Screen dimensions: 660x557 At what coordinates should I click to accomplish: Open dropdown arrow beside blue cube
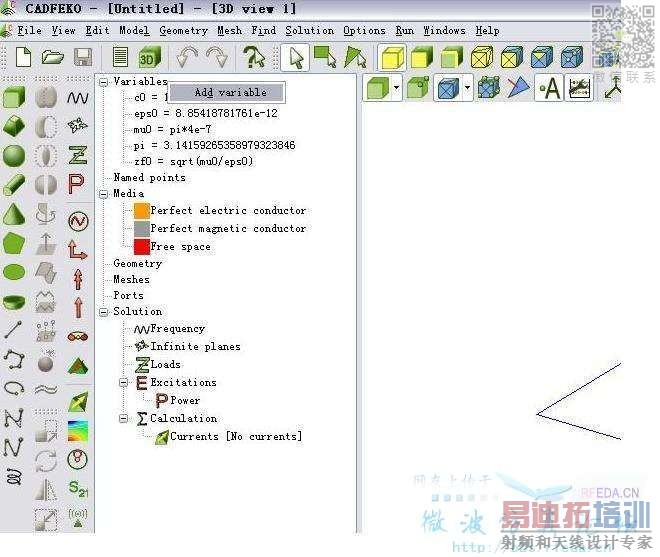pos(467,88)
